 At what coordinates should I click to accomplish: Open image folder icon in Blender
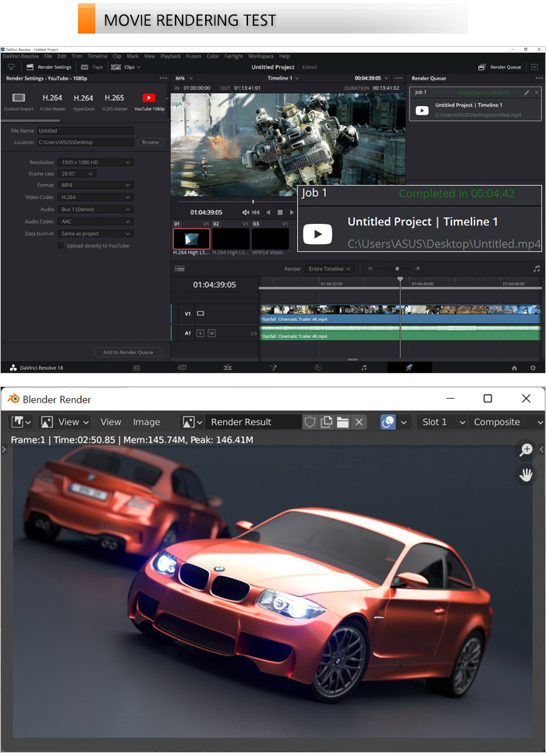342,422
